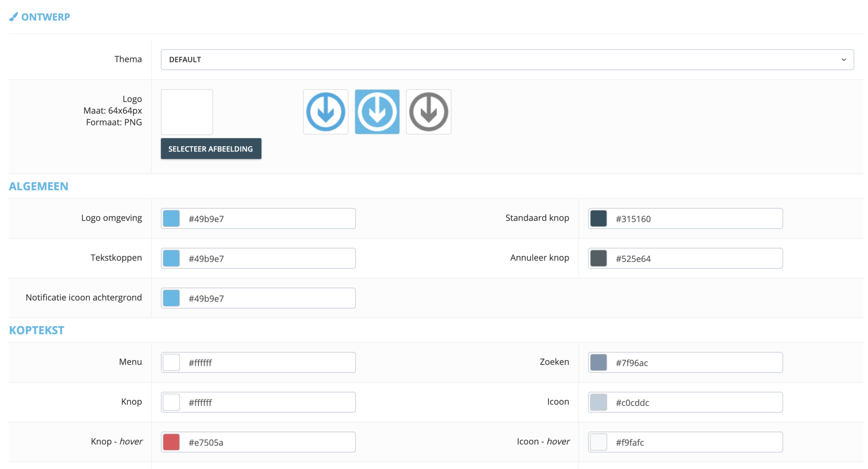Open Annuleer knop color swatch
This screenshot has height=469, width=868.
(598, 258)
